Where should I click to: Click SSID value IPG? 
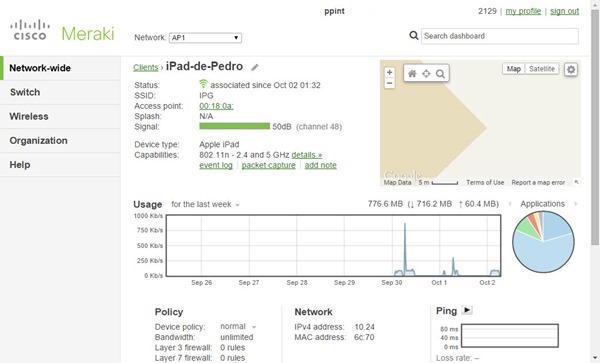click(x=206, y=96)
